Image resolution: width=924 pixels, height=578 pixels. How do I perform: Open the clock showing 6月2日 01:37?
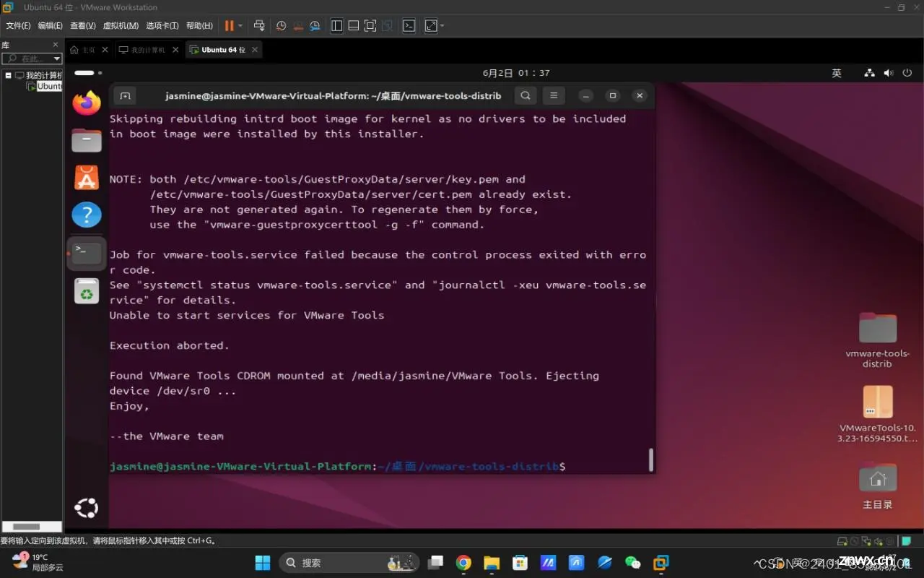(x=516, y=73)
